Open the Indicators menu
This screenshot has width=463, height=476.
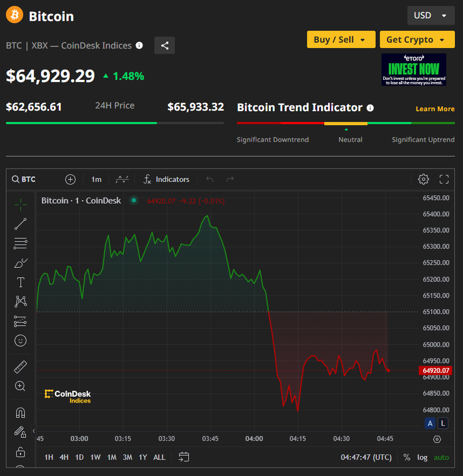click(167, 180)
